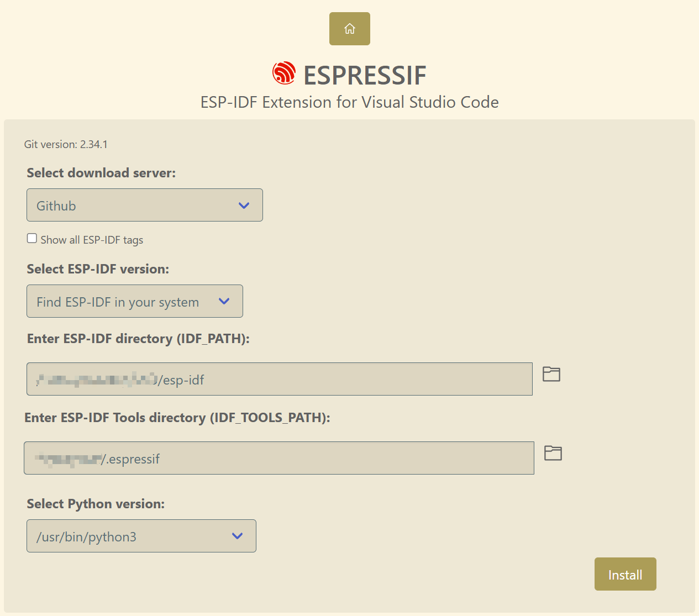
Task: Click the ESP-IDF version dropdown chevron
Action: [x=224, y=302]
